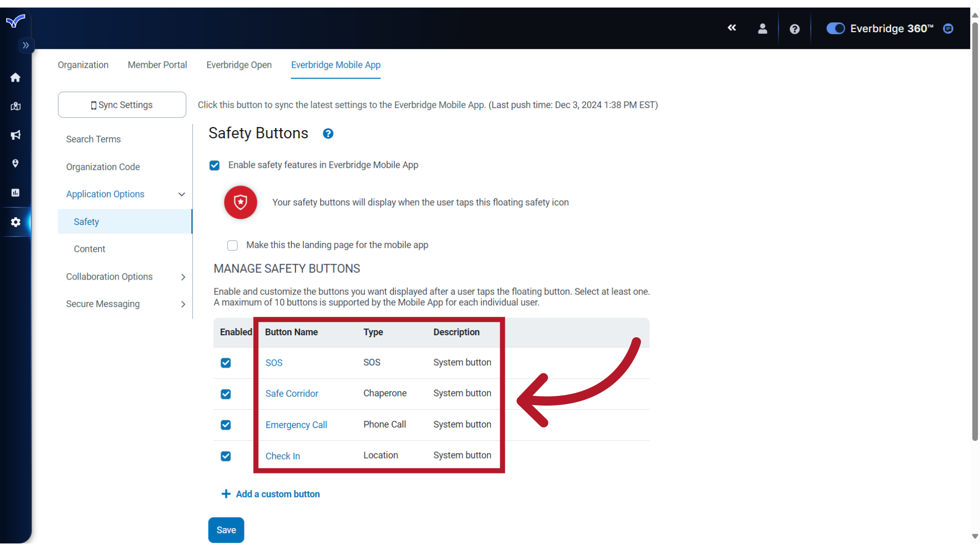Switch to the Organization tab
The height and width of the screenshot is (551, 980).
[83, 65]
